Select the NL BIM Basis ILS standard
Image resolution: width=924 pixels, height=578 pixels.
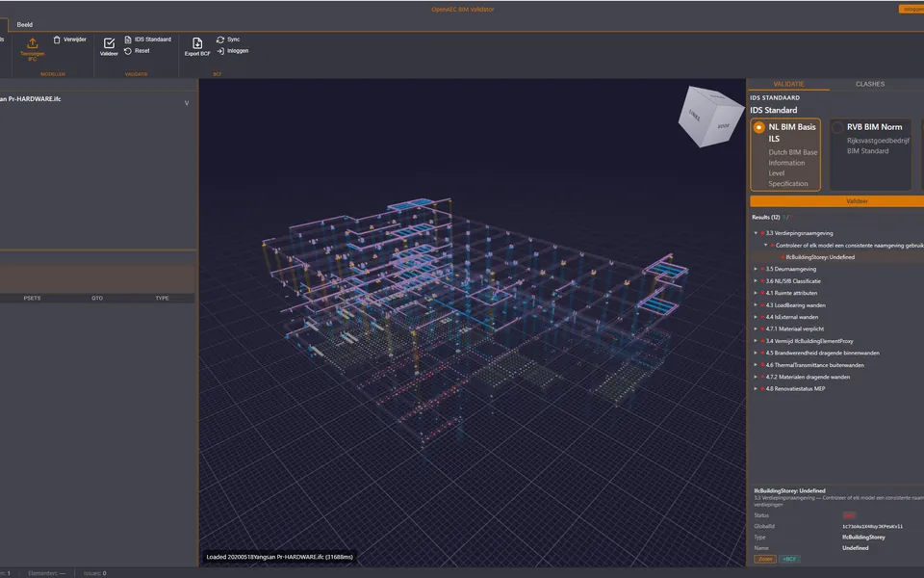(x=785, y=154)
